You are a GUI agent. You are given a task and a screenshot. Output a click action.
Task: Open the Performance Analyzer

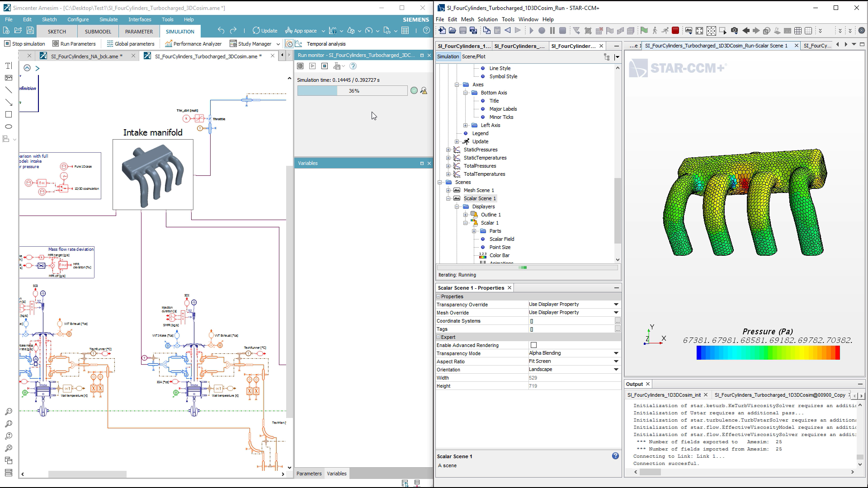(x=193, y=44)
